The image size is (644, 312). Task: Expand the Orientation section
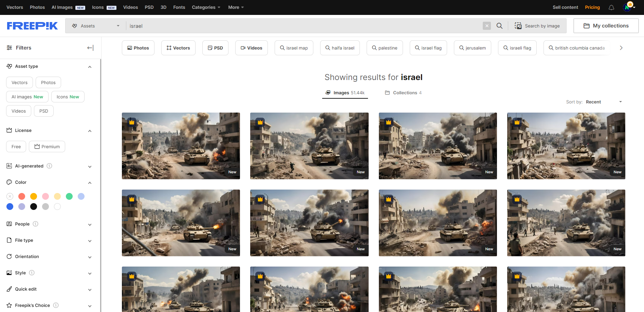[x=90, y=257]
